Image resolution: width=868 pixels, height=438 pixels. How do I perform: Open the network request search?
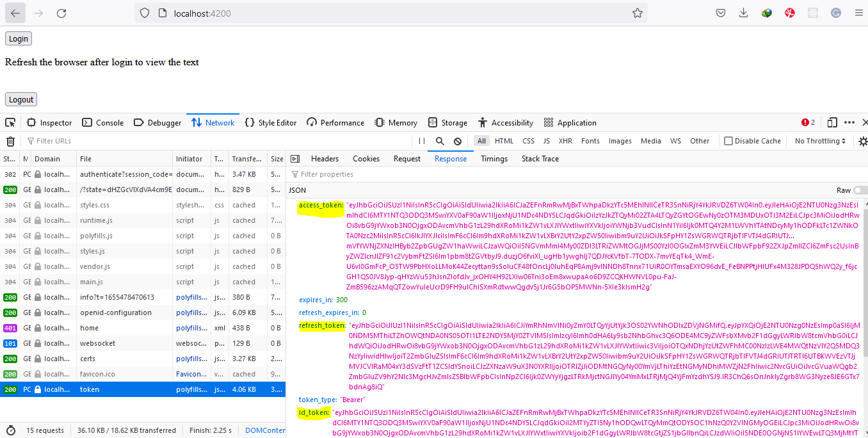tap(439, 140)
